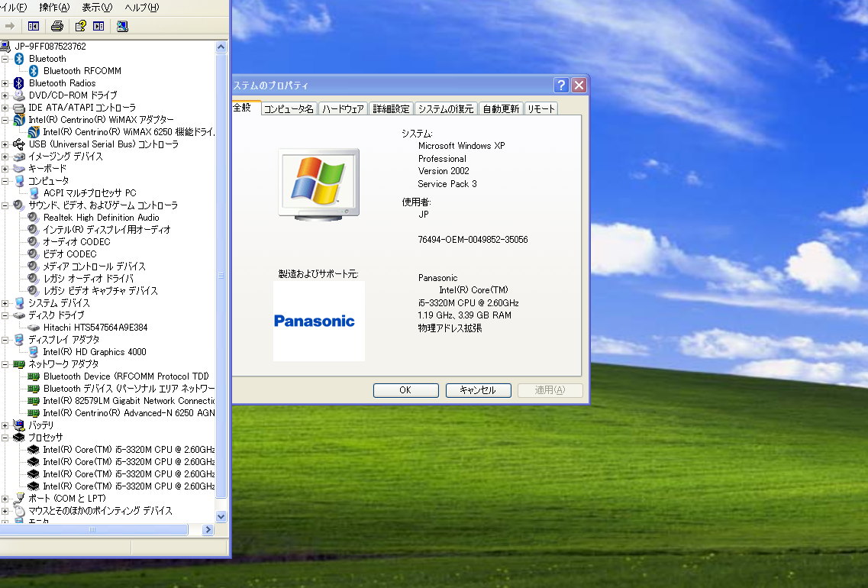
Task: Click the show/hide console tree toolbar icon
Action: pos(34,26)
